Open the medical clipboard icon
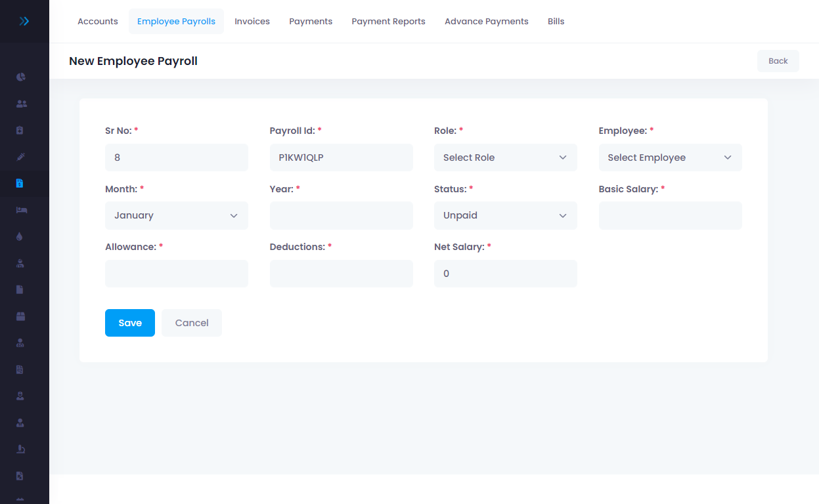The image size is (819, 504). (x=20, y=130)
